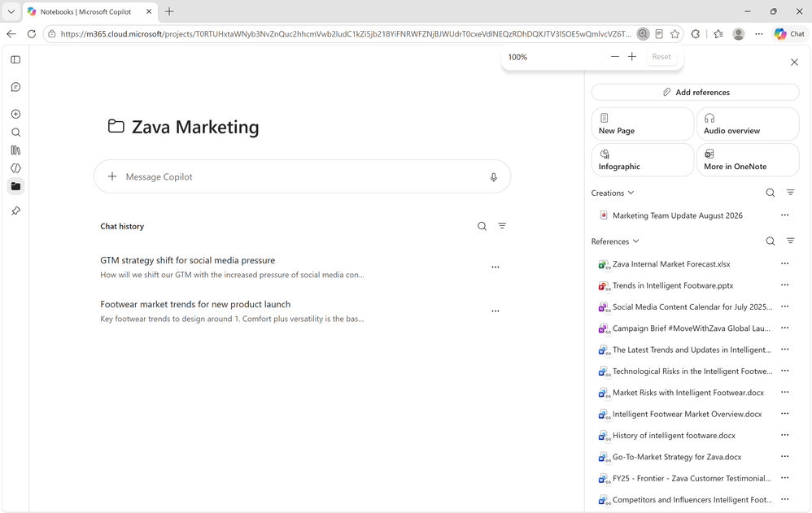
Task: Click the favorites star icon in address bar
Action: point(674,34)
